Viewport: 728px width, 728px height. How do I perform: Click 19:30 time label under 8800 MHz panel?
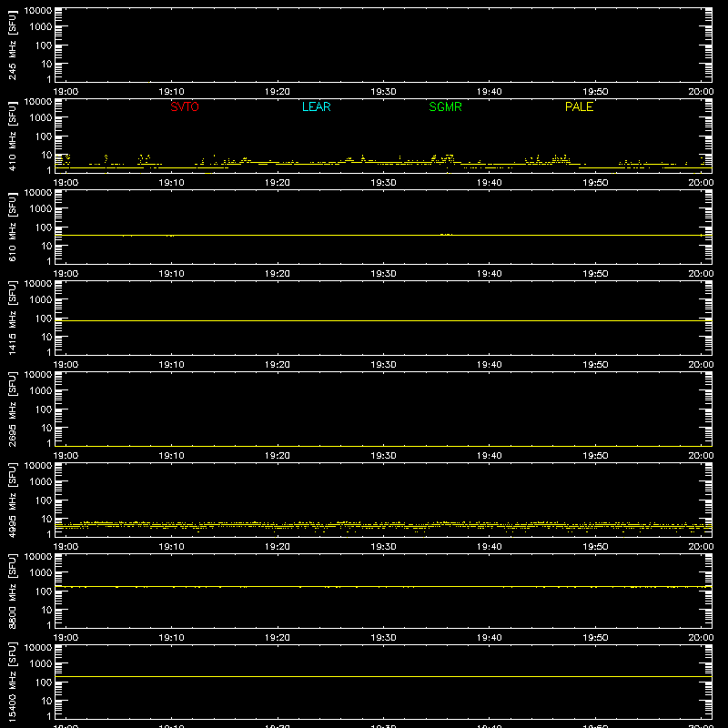[x=383, y=638]
